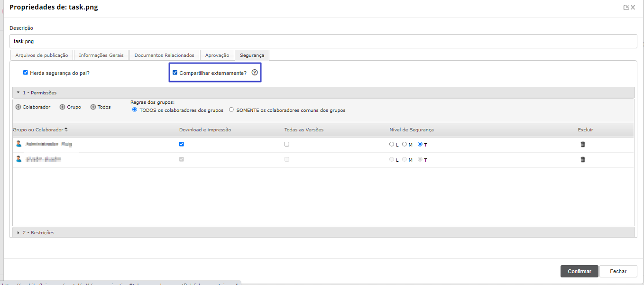Select SOMENTE os colaboradores comuns dos grupos
This screenshot has width=644, height=285.
point(231,110)
